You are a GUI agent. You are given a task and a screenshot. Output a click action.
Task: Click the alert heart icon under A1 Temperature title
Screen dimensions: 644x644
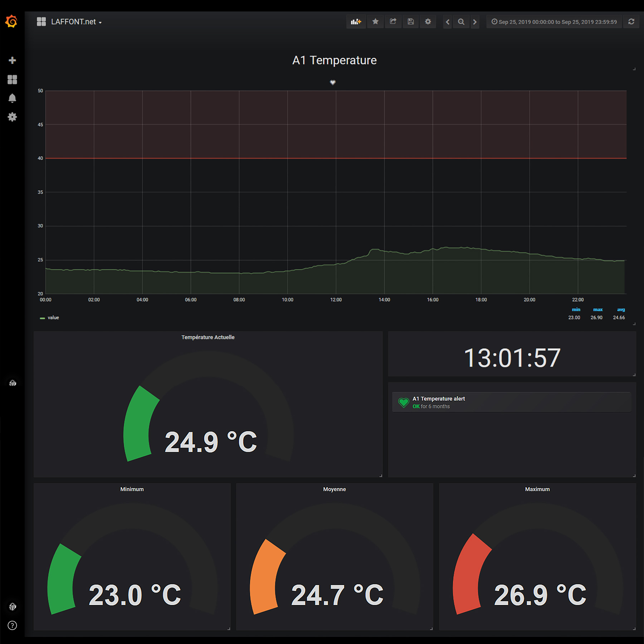(x=333, y=82)
